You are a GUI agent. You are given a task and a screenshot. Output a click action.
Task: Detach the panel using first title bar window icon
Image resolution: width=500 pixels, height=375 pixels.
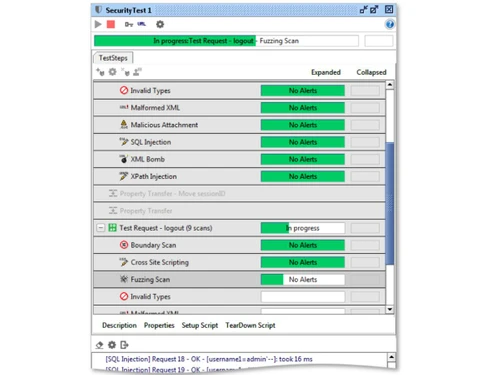tap(363, 10)
